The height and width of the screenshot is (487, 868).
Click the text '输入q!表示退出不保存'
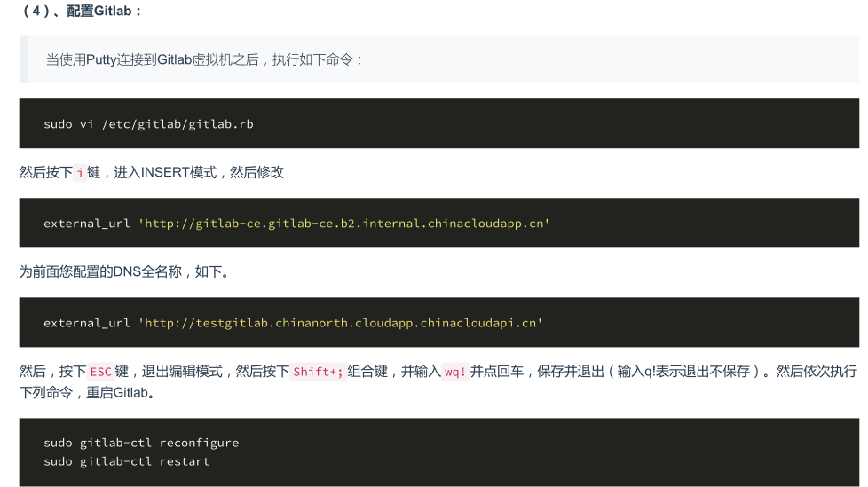[x=683, y=372]
